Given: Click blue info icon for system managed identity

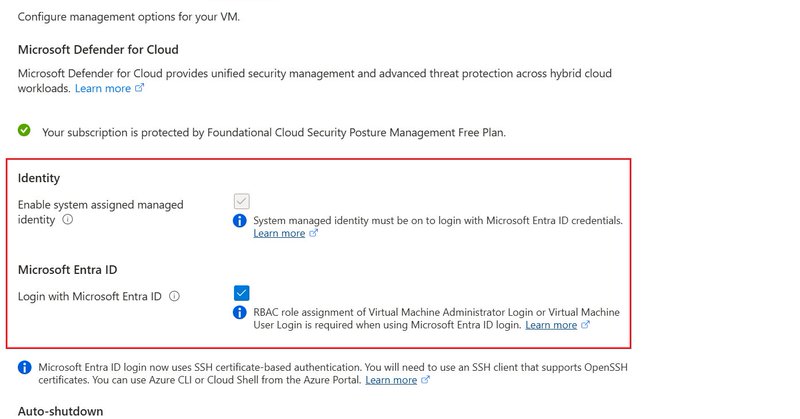Looking at the screenshot, I should click(x=239, y=220).
